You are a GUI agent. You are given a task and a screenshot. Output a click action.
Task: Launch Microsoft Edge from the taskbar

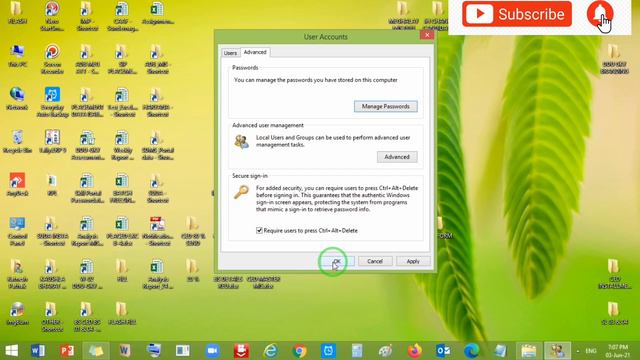472,351
